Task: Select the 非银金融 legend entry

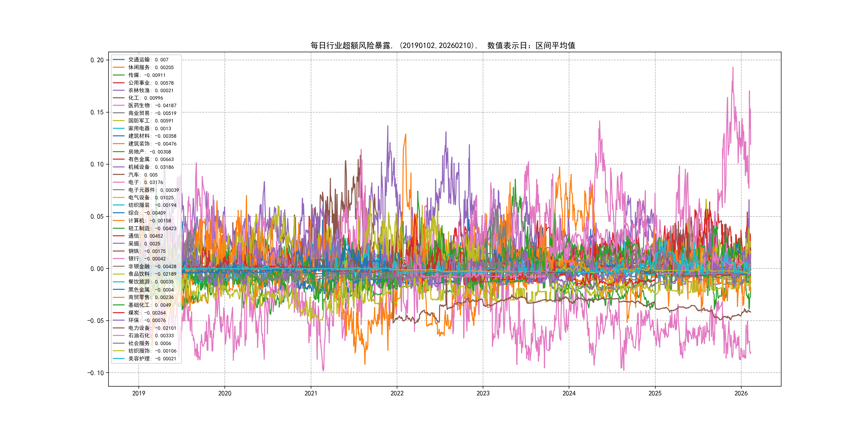Action: coord(152,267)
